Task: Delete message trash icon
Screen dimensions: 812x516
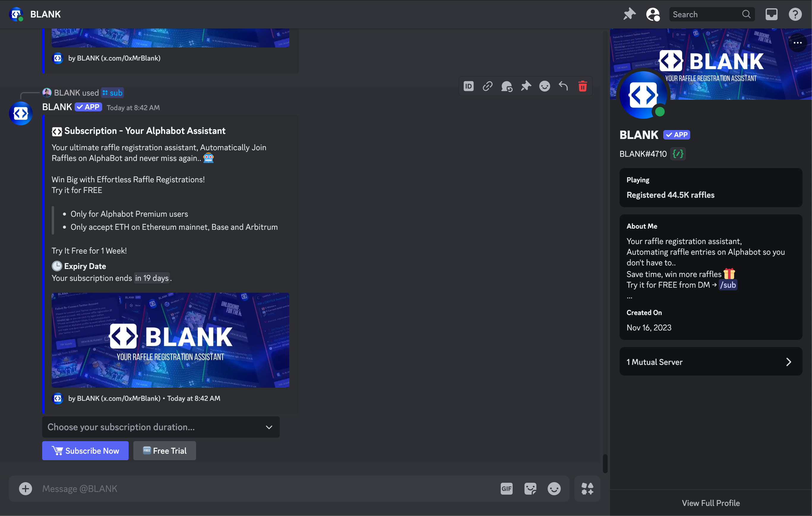Action: tap(583, 87)
